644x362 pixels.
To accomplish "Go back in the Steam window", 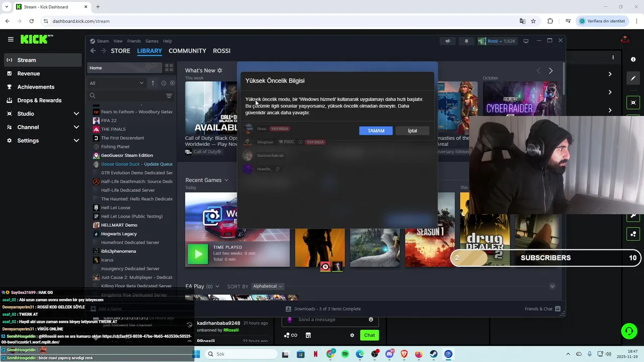I will [x=93, y=51].
